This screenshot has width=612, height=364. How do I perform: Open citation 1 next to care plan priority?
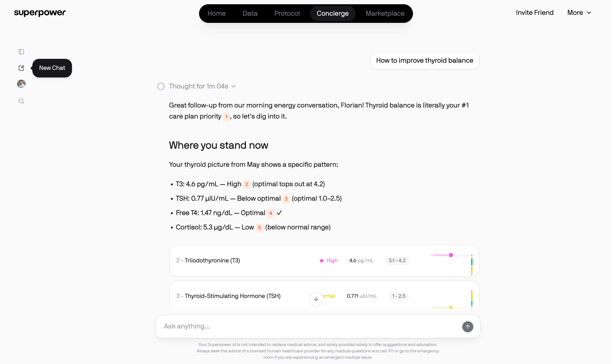coord(226,117)
